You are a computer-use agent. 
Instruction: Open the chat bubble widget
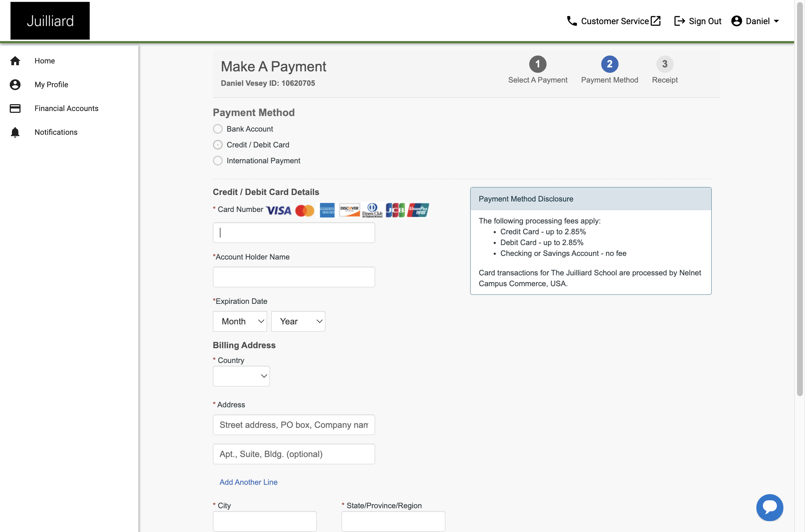(770, 507)
